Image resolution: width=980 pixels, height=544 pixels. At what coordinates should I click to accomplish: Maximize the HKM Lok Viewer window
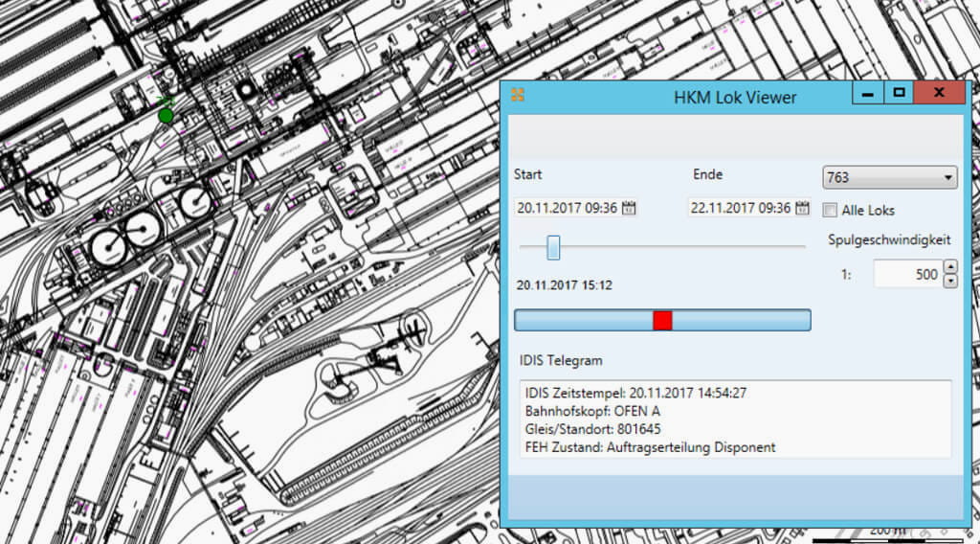pyautogui.click(x=898, y=94)
